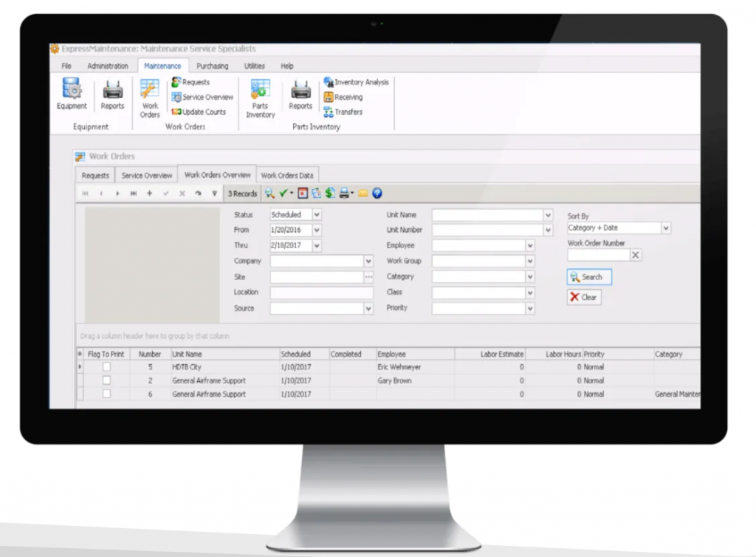Click the blue help question mark icon
The height and width of the screenshot is (557, 756).
pos(377,194)
